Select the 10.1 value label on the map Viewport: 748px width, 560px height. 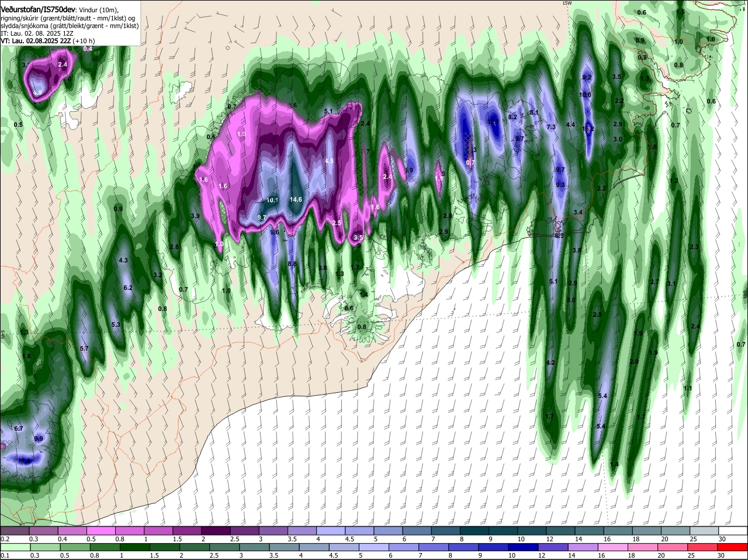click(272, 201)
